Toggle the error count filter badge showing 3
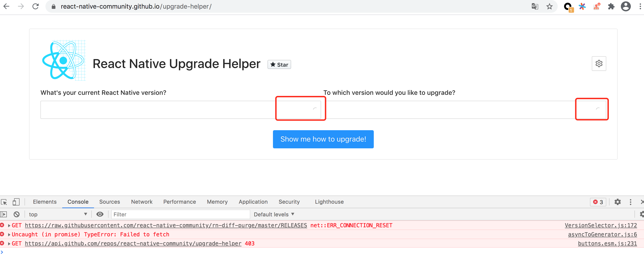 click(x=598, y=202)
